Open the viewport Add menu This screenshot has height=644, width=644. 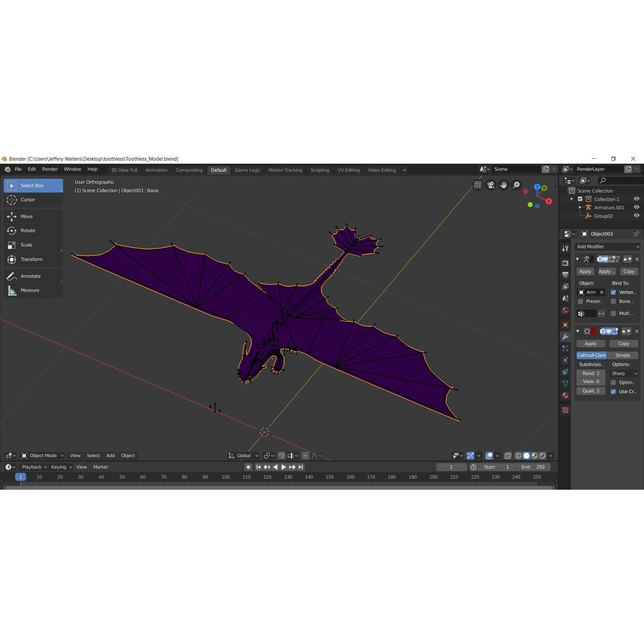(x=110, y=455)
